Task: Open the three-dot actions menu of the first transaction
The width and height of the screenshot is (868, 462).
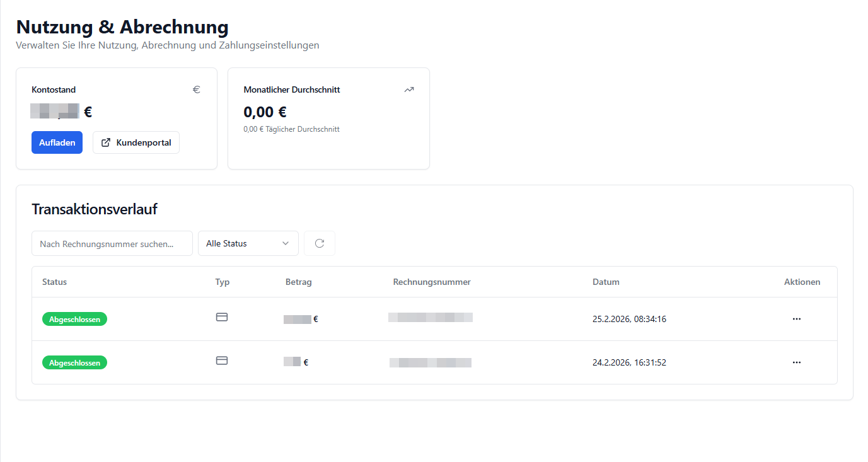Action: 796,319
